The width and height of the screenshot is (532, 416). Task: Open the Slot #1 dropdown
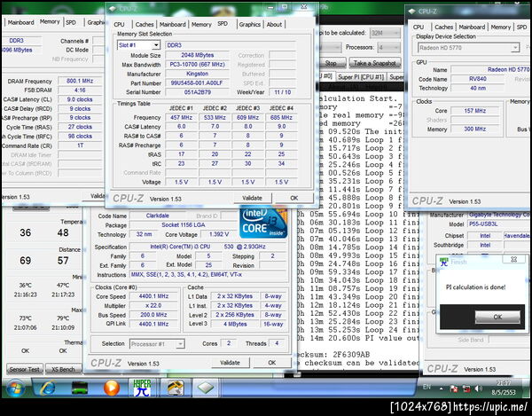(x=156, y=45)
